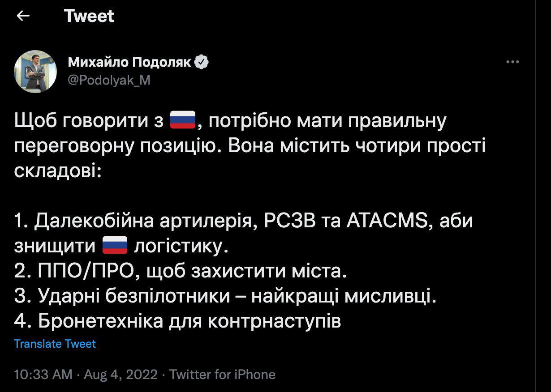
Task: Click the first Russian flag emoji
Action: coord(183,121)
